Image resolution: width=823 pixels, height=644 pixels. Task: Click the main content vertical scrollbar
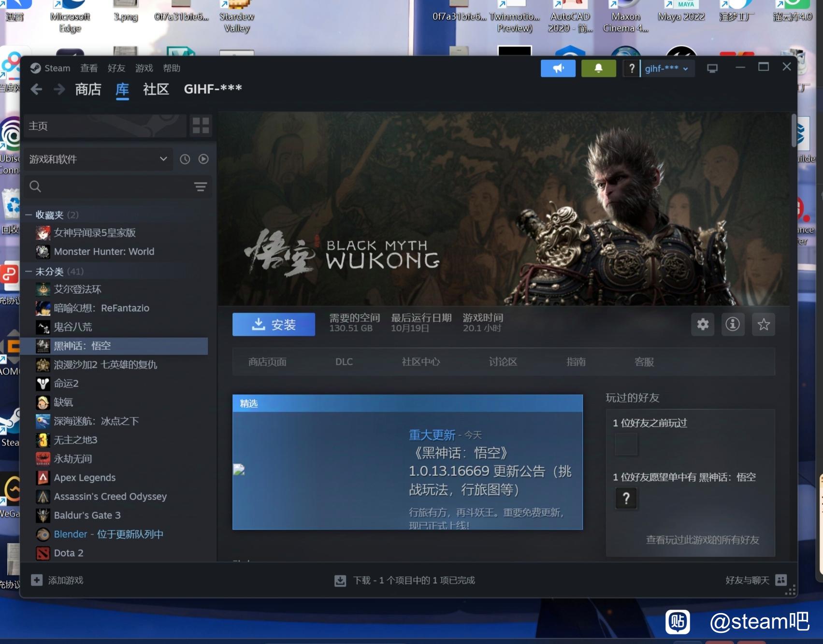click(x=794, y=130)
